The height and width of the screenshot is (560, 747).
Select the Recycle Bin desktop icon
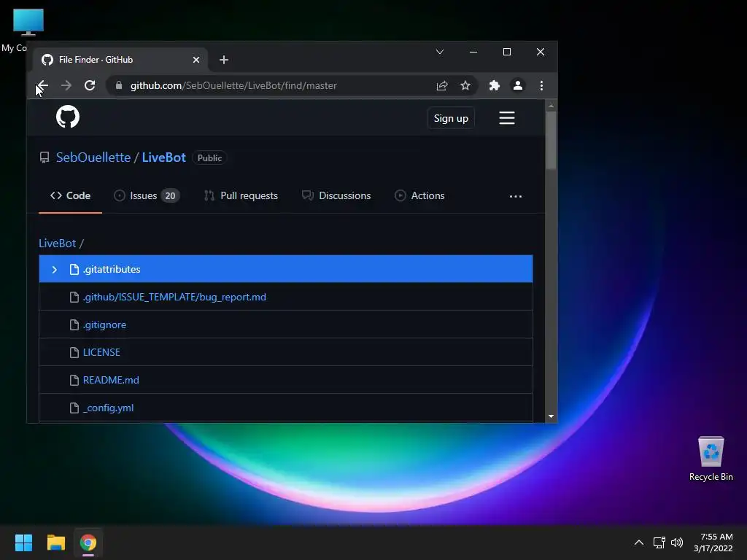[x=711, y=458]
